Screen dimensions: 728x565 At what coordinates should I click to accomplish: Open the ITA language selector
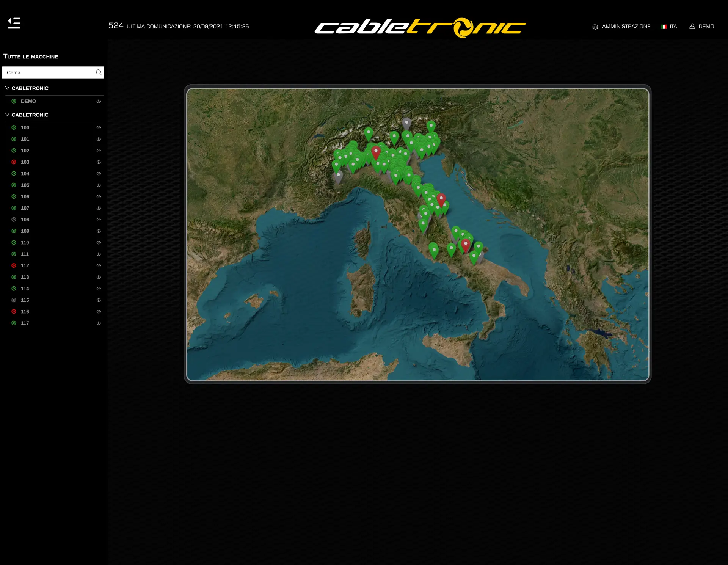click(673, 27)
